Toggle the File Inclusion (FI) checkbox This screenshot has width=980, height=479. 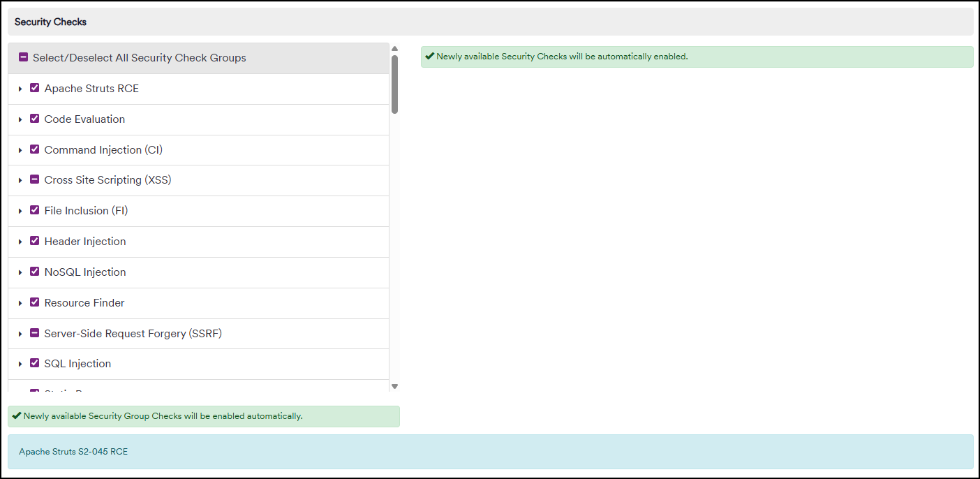click(34, 210)
